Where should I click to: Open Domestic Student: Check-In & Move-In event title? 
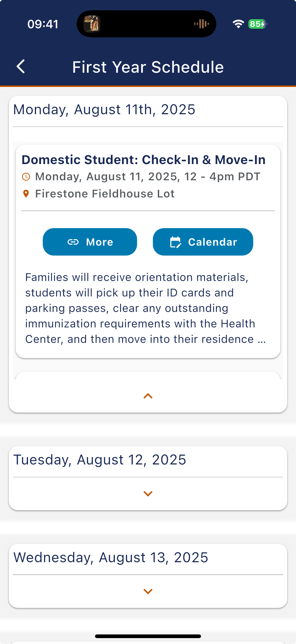(143, 160)
